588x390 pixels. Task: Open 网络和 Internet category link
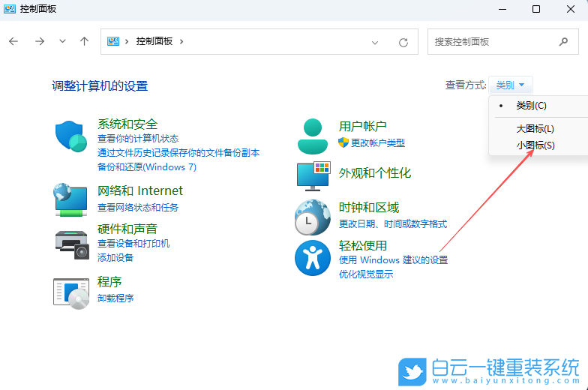pos(140,190)
